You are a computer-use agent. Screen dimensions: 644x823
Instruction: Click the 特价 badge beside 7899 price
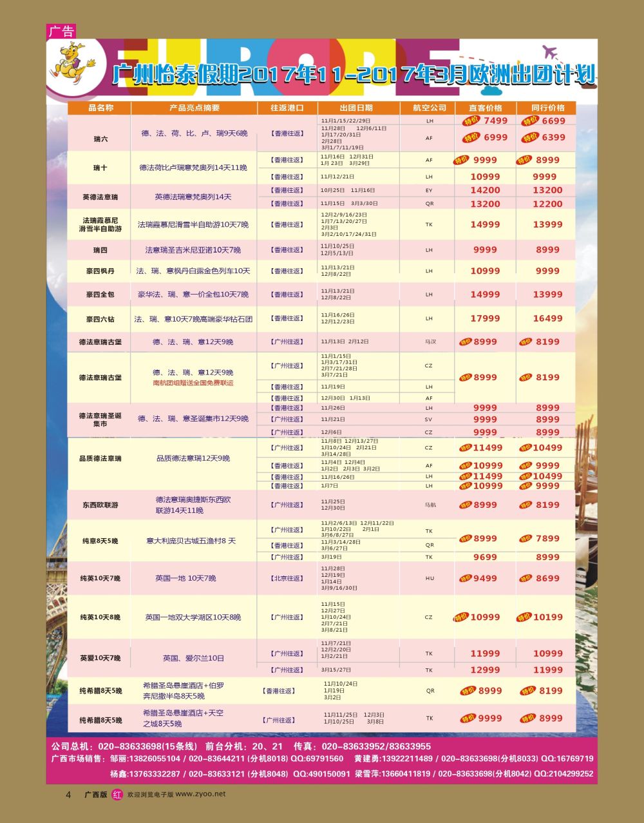point(526,538)
